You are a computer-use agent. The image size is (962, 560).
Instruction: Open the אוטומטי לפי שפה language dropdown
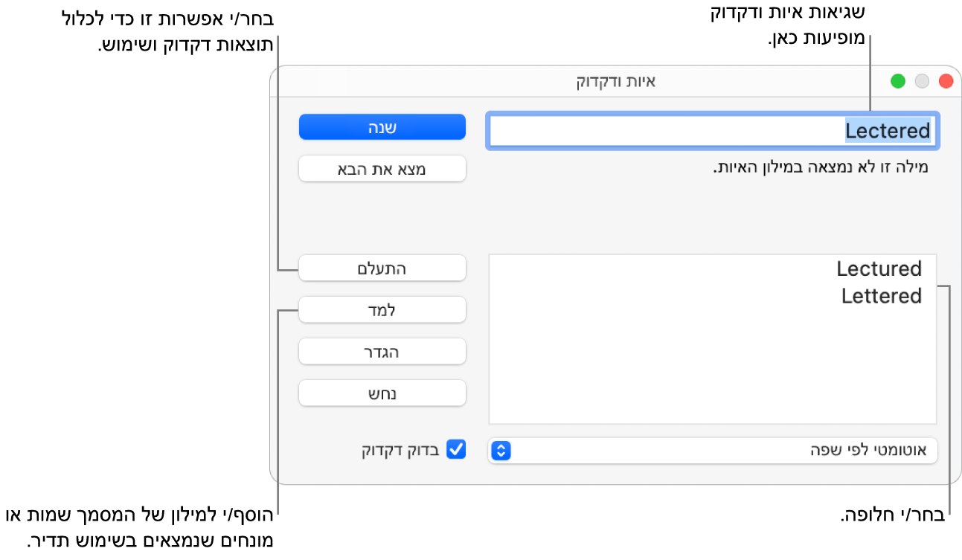pyautogui.click(x=713, y=450)
